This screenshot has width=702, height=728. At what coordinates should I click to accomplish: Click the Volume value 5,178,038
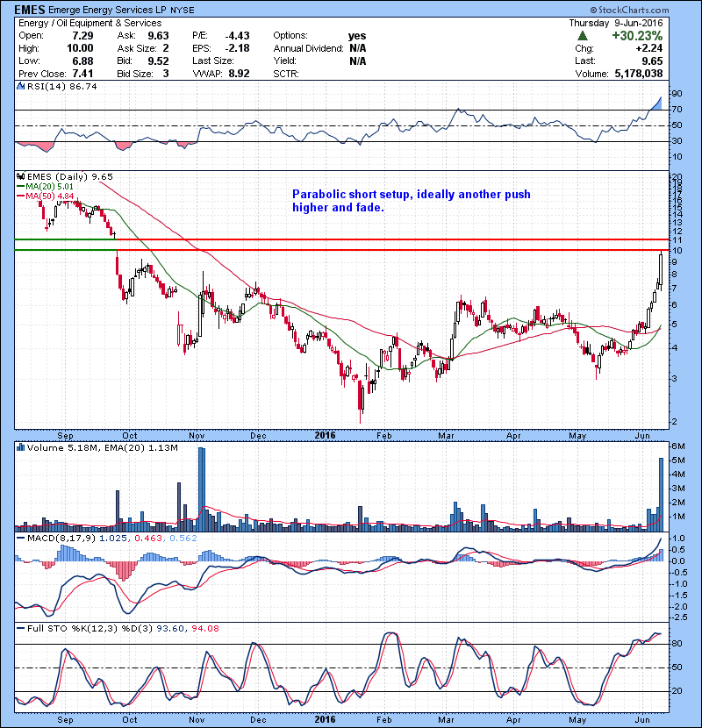click(x=638, y=74)
